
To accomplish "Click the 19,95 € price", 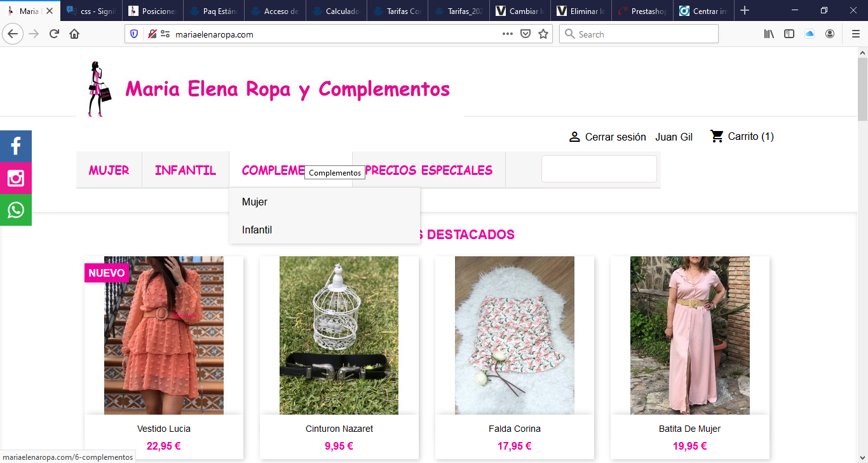I will (x=690, y=446).
